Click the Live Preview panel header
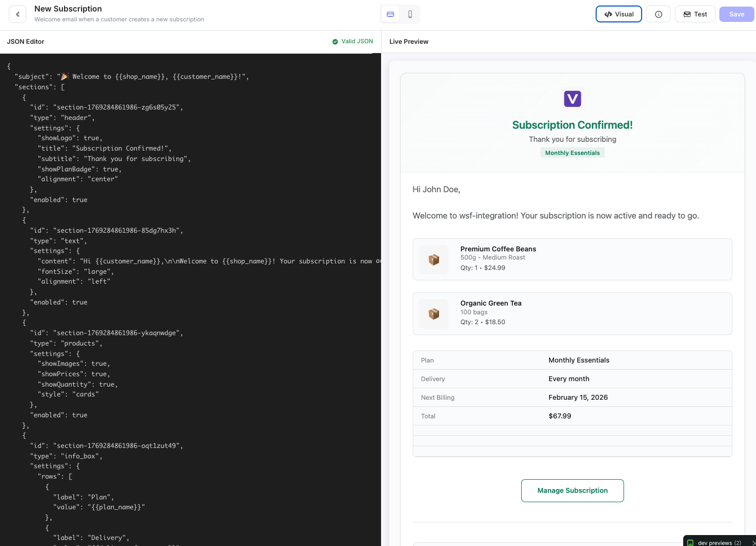Viewport: 756px width, 546px height. [x=409, y=42]
